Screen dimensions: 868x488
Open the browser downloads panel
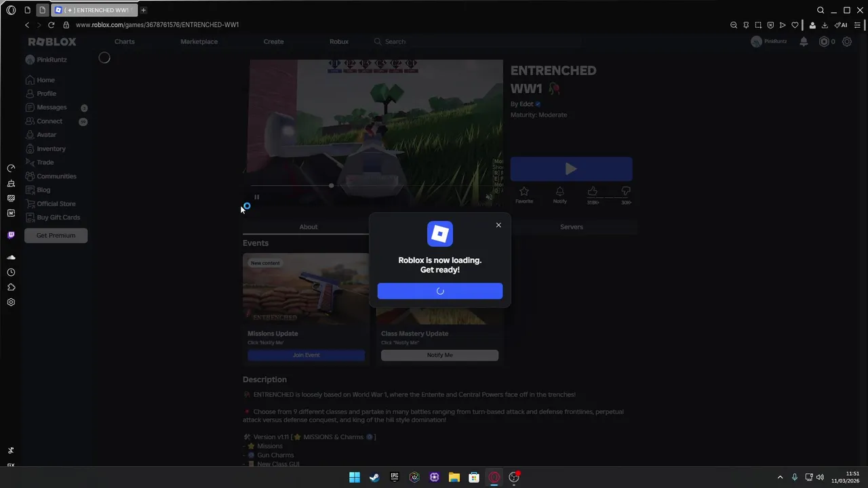(825, 25)
